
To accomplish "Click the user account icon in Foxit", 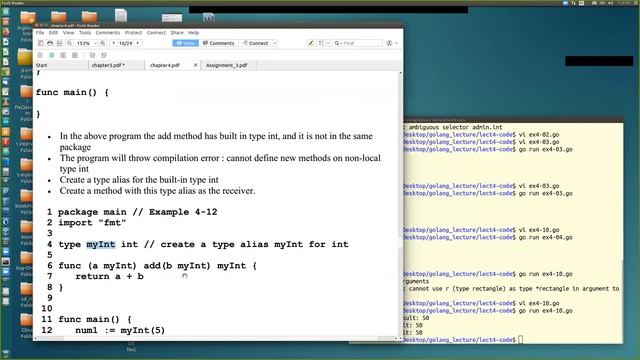I will [x=389, y=43].
